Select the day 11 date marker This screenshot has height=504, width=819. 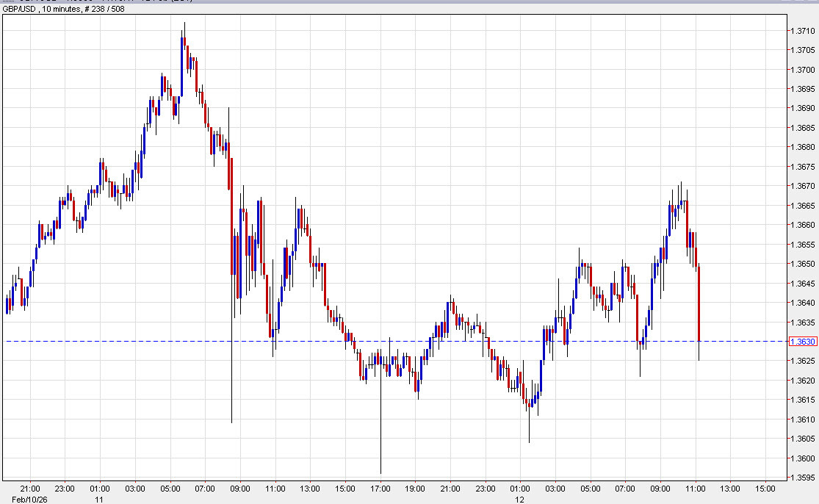click(x=98, y=499)
